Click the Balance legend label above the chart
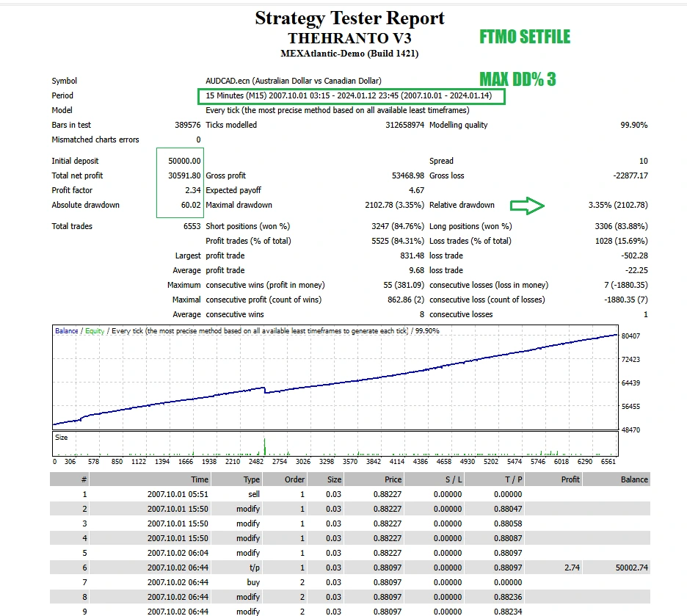The height and width of the screenshot is (616, 687). [66, 331]
